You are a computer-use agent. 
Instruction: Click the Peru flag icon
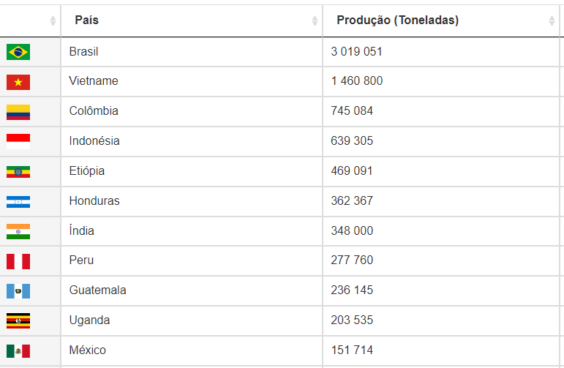pyautogui.click(x=18, y=262)
